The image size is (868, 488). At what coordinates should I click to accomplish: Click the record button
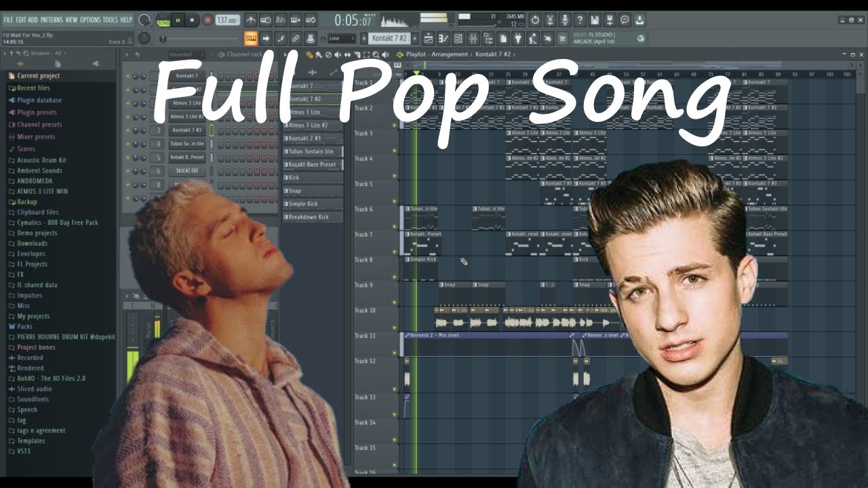click(208, 20)
